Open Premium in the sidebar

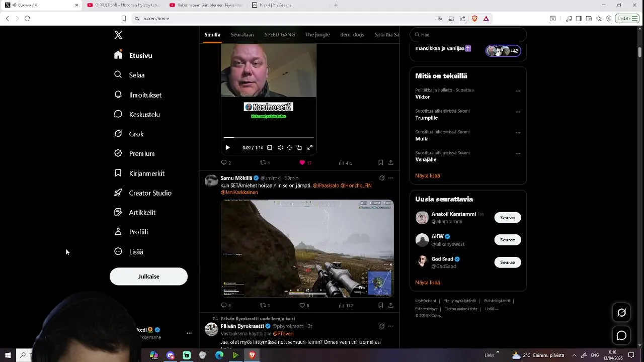click(134, 153)
